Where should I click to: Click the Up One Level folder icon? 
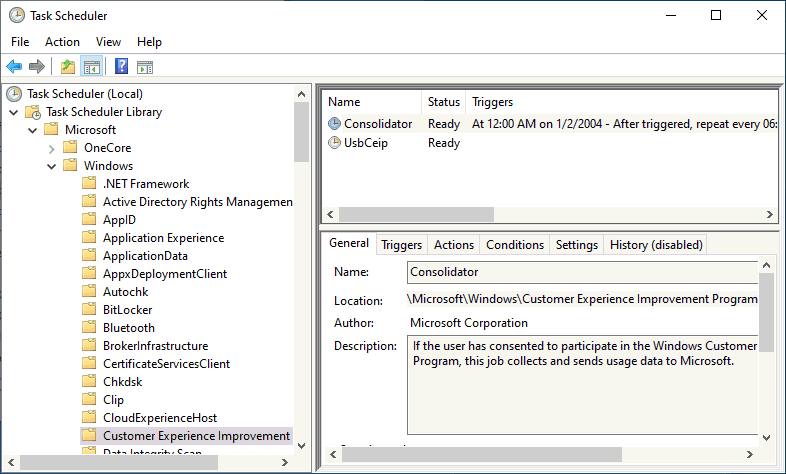click(68, 66)
